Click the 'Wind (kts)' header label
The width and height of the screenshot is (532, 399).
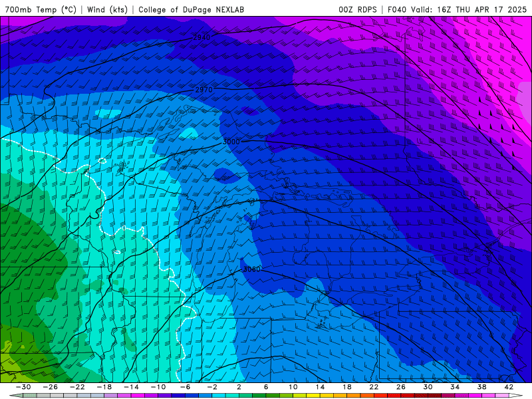[x=107, y=9]
